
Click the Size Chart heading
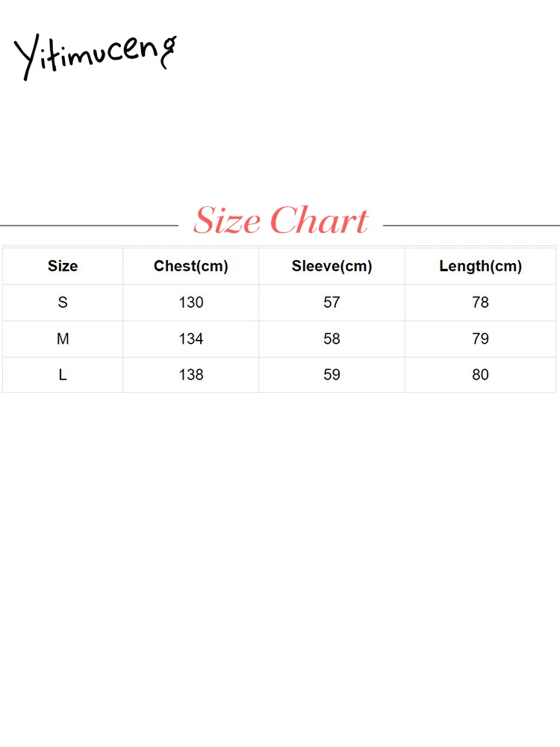point(281,221)
